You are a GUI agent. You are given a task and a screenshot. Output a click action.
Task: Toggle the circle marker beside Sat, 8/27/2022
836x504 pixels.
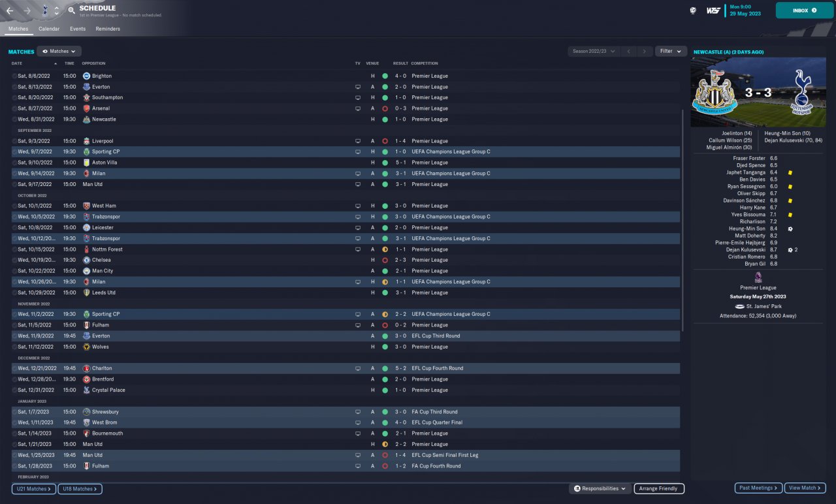click(x=14, y=108)
